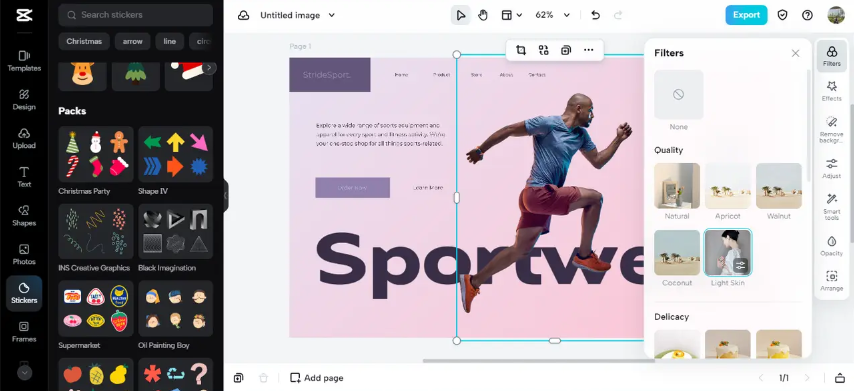
Task: Collapse the left stickers panel
Action: pyautogui.click(x=225, y=196)
